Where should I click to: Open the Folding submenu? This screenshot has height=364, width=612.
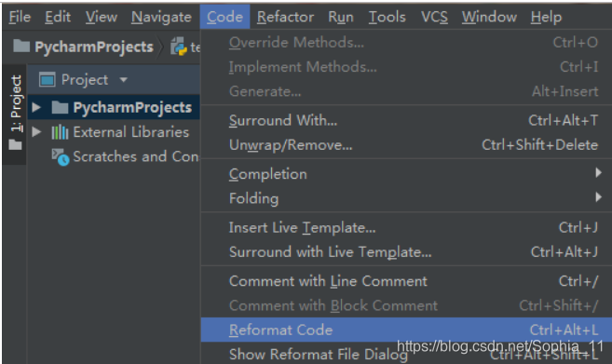click(406, 198)
